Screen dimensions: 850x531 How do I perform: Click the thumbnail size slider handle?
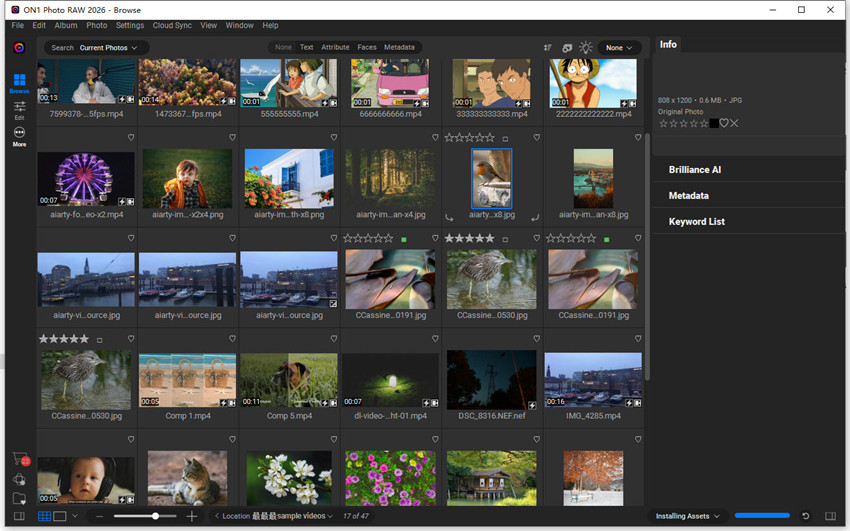pyautogui.click(x=155, y=516)
